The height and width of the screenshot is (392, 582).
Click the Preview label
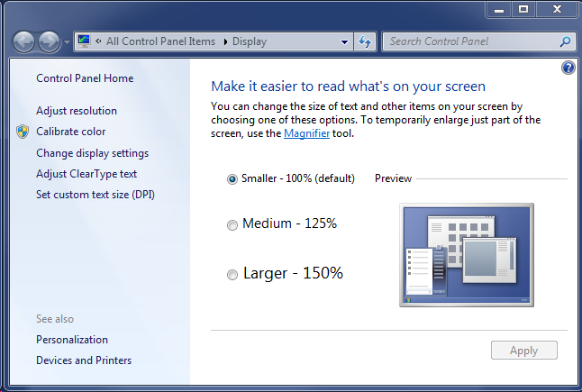[393, 178]
